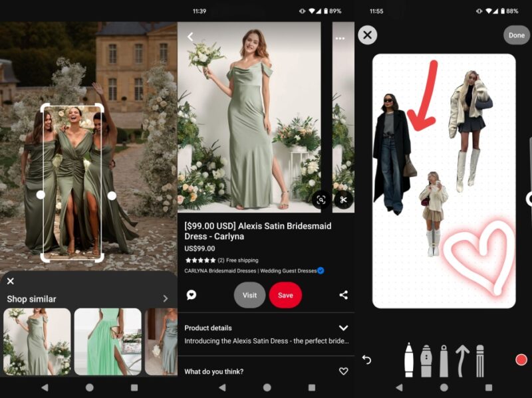
Task: Tap the verified badge next to Wedding Guest Dresses
Action: tap(320, 270)
